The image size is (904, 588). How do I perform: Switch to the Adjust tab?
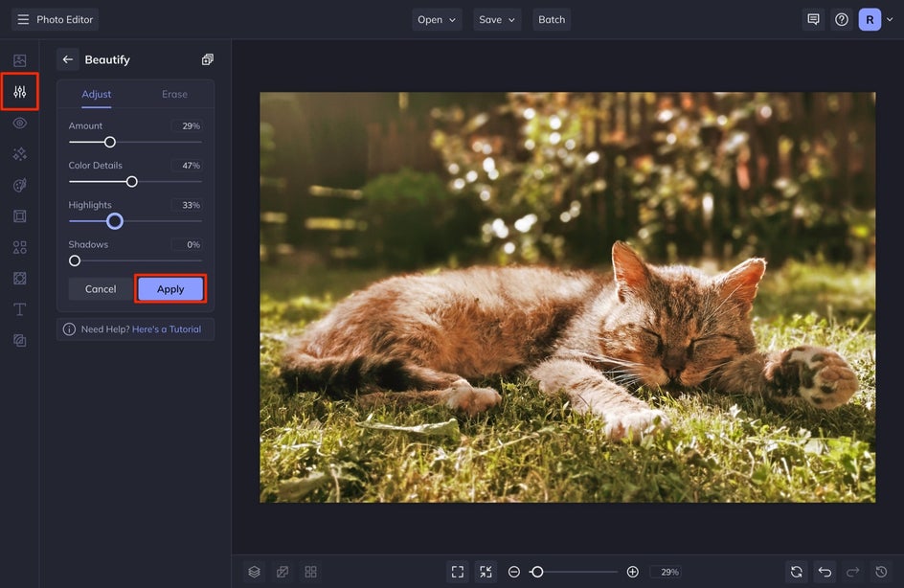(96, 94)
